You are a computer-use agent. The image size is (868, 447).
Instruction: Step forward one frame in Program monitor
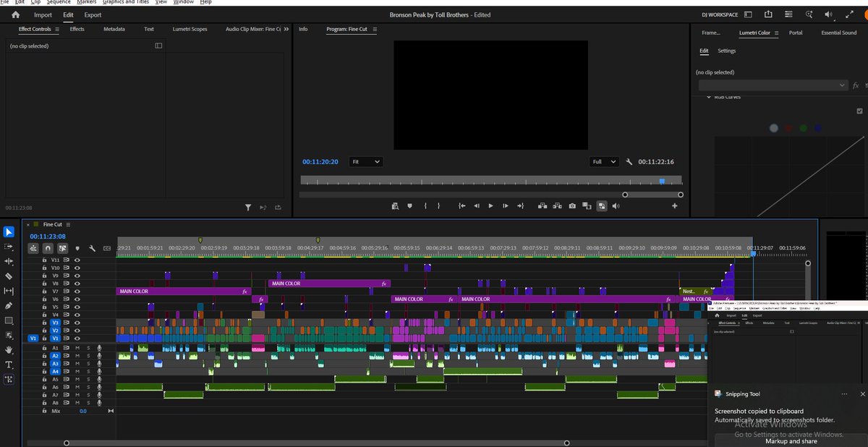[506, 206]
